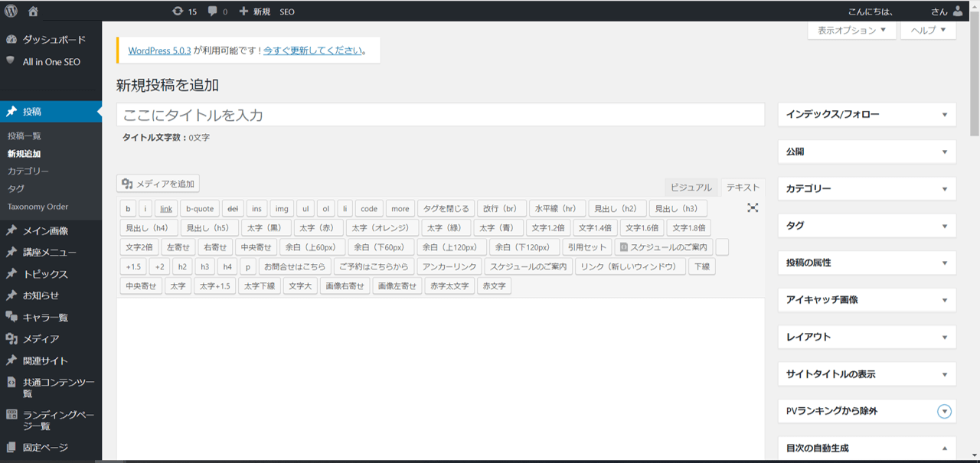Open the SEO admin bar menu

(287, 11)
